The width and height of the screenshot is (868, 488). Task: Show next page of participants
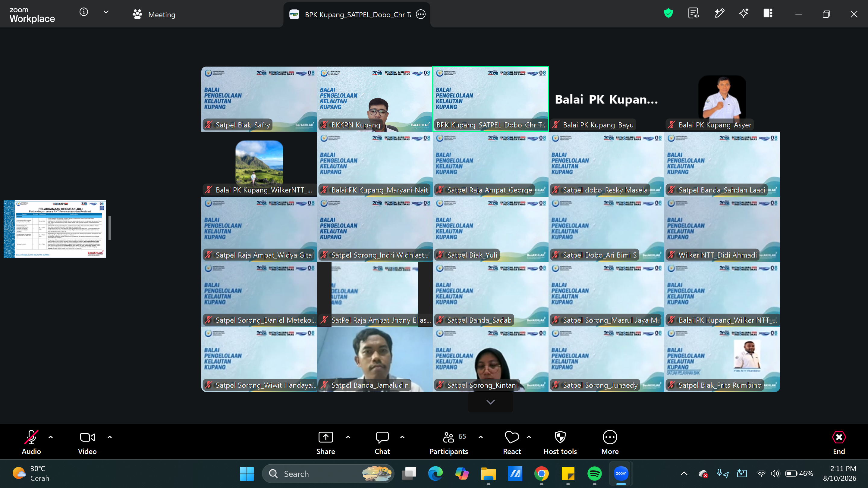(491, 402)
